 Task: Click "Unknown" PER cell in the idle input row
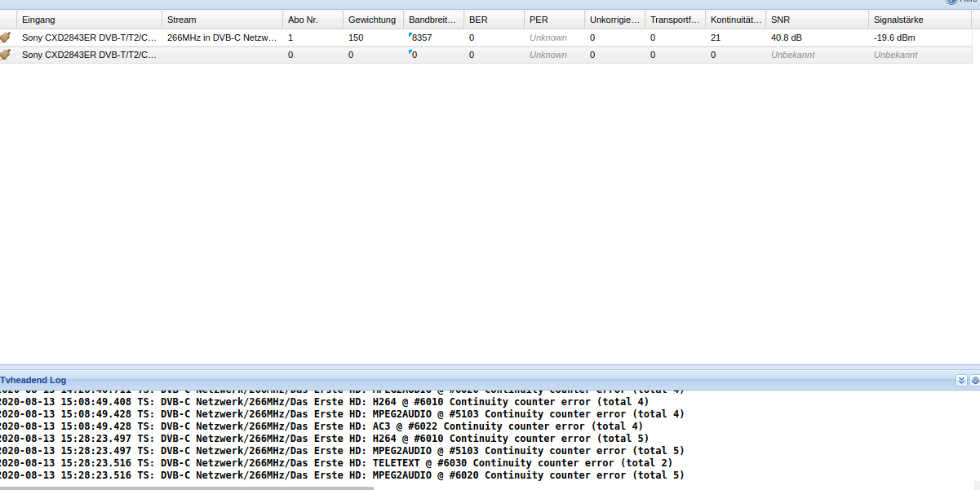point(548,55)
